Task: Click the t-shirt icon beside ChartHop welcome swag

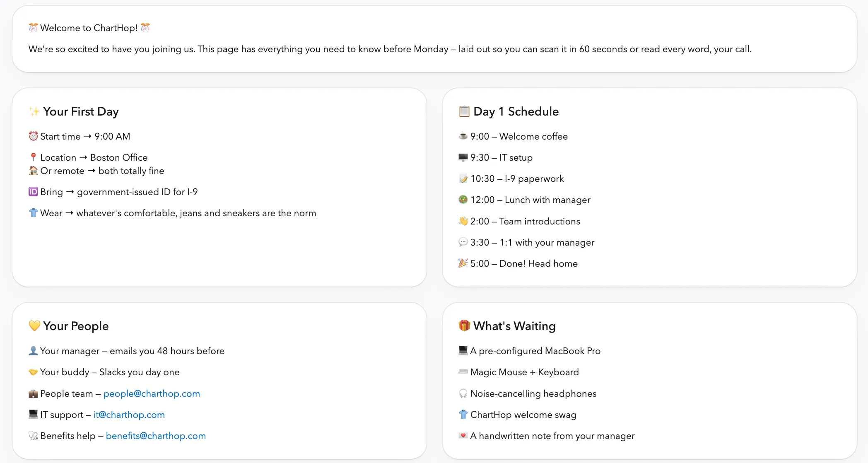Action: pos(463,415)
